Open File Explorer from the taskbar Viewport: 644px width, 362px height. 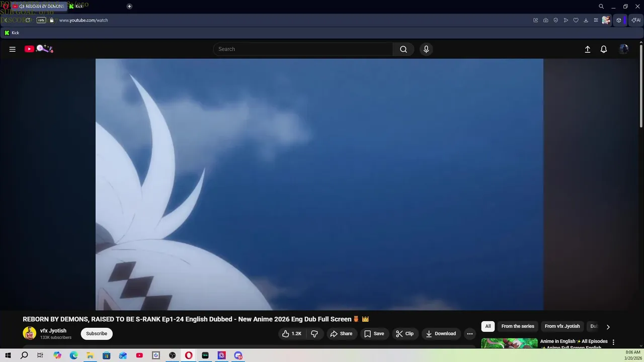[90, 355]
